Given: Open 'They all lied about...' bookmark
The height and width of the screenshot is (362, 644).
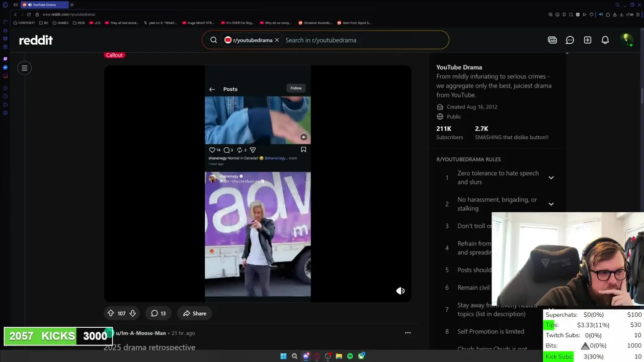Looking at the screenshot, I should 121,23.
